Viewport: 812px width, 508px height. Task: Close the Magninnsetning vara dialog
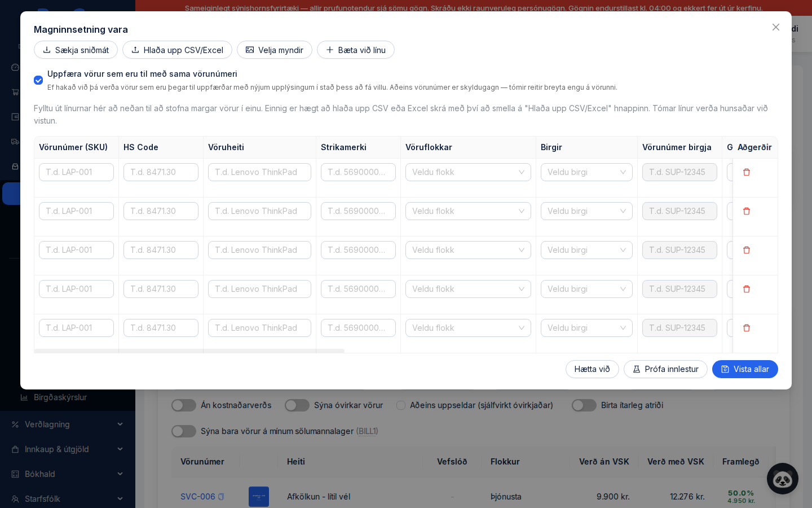pos(776,27)
